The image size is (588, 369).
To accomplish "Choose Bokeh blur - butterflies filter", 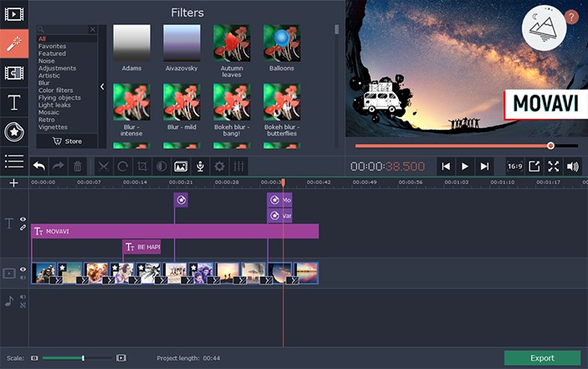I will click(282, 102).
